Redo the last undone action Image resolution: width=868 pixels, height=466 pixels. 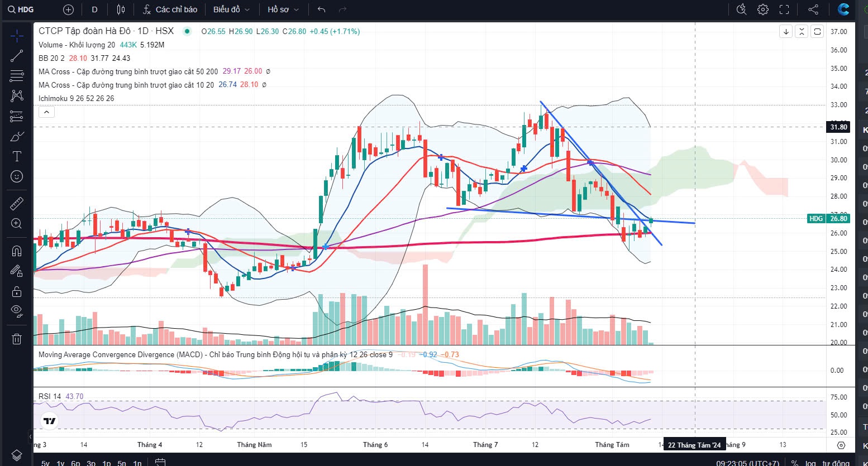pos(342,9)
